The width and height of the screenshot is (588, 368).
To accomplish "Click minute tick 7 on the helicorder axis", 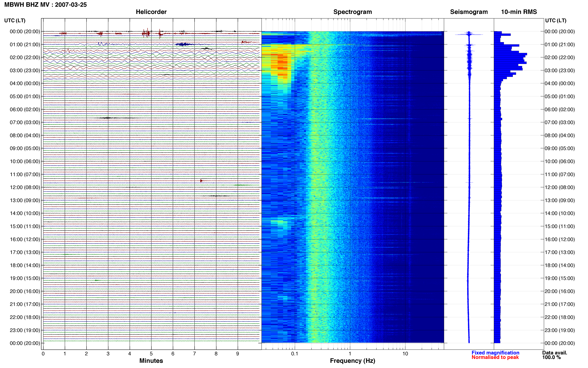I will [x=195, y=354].
